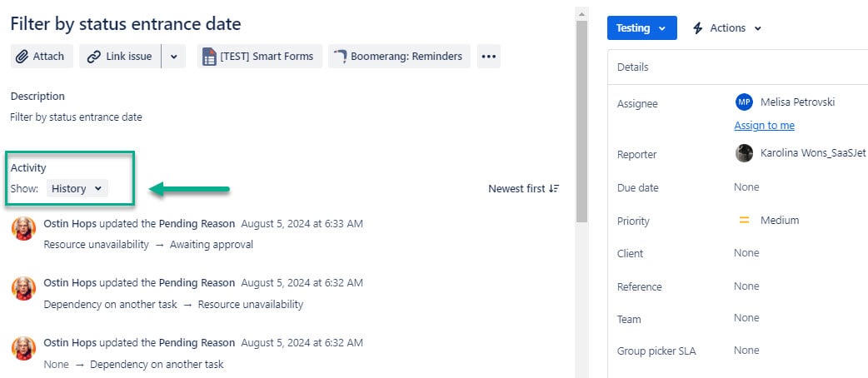Screen dimensions: 868x378
Task: Click Ostin Hops avatar for None to Dependency change
Action: [x=24, y=348]
